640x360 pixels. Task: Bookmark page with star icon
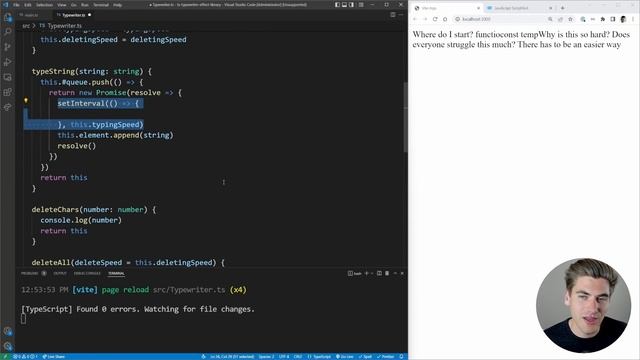tap(570, 19)
